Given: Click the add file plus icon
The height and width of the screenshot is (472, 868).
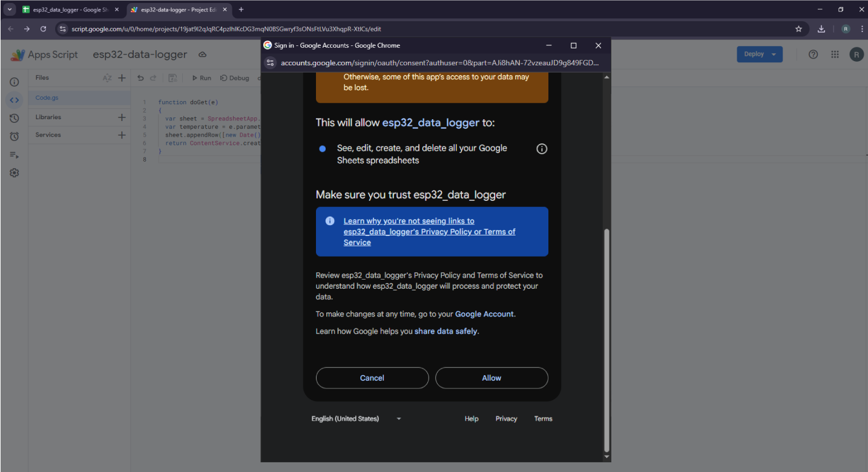Looking at the screenshot, I should [122, 78].
